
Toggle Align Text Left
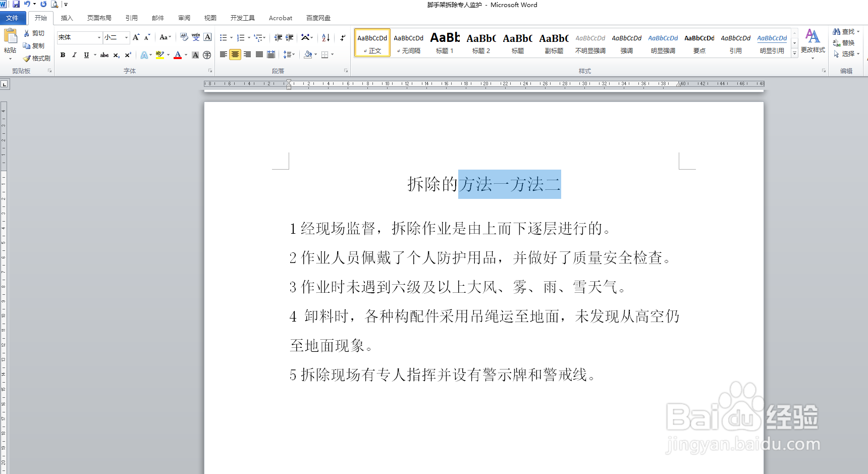(x=223, y=55)
